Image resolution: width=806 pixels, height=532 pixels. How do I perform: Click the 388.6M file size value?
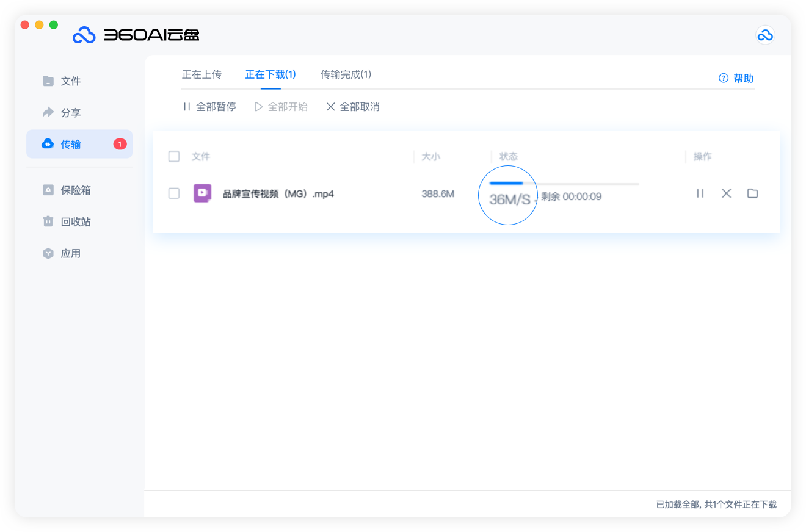pos(438,194)
